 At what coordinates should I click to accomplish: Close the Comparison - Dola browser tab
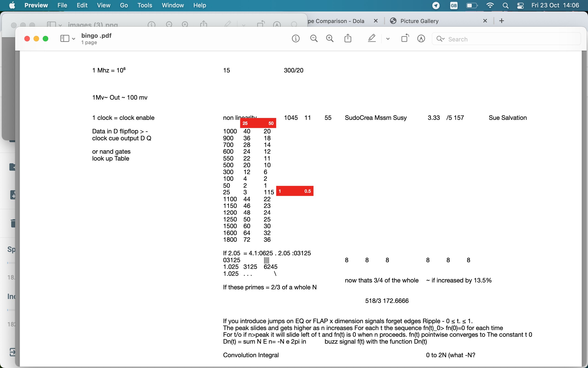[376, 21]
